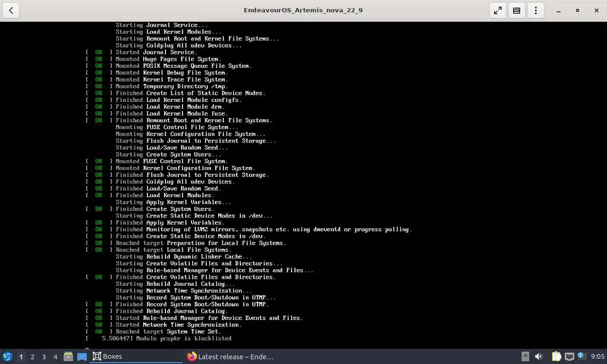Click the line 'Started Journal Service.'

pyautogui.click(x=156, y=52)
